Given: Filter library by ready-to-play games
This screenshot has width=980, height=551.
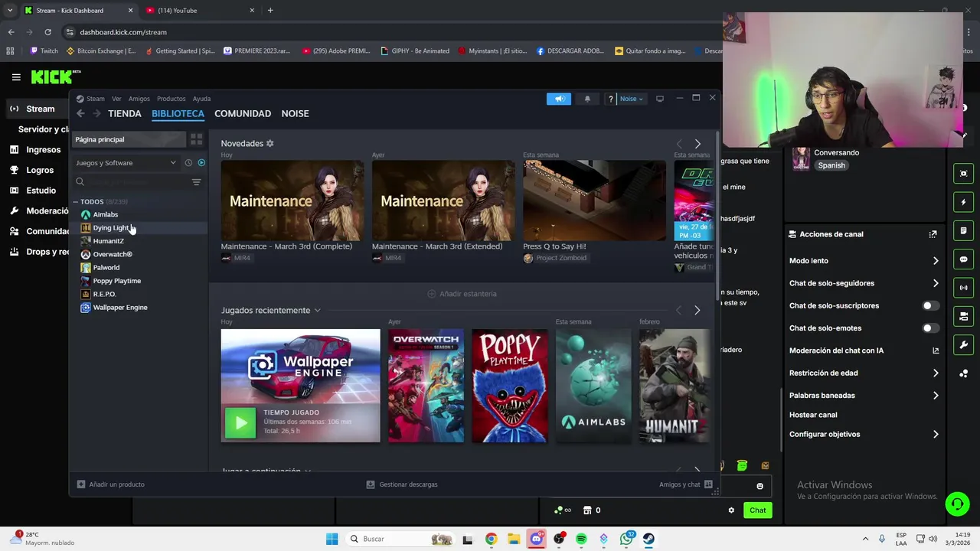Looking at the screenshot, I should [x=201, y=163].
